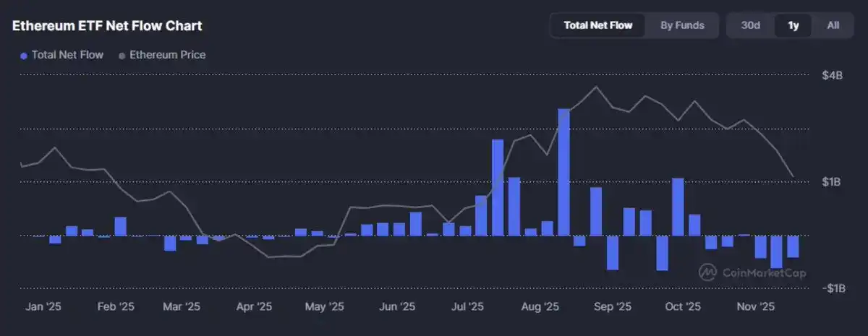The height and width of the screenshot is (336, 868).
Task: Switch to the By Funds tab
Action: tap(682, 25)
